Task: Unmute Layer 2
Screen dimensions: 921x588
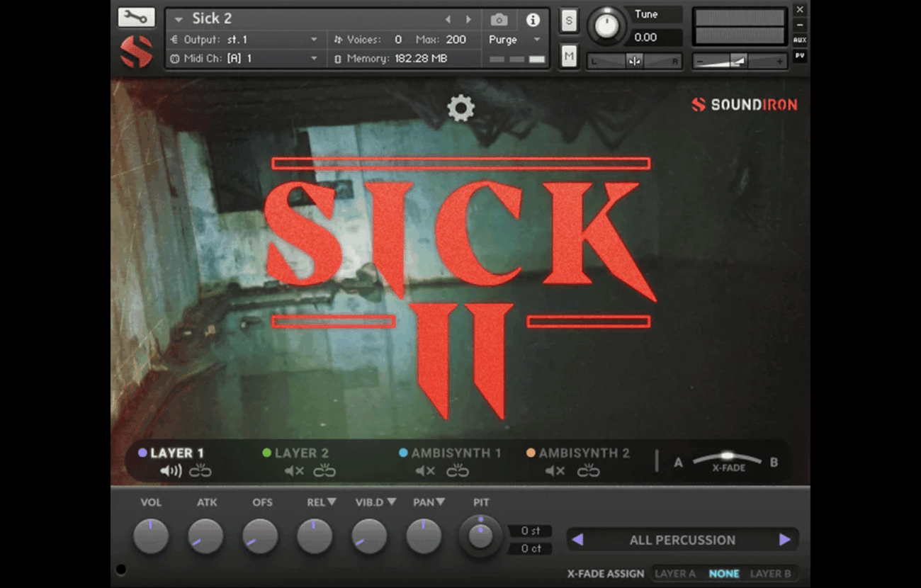Action: pyautogui.click(x=294, y=470)
